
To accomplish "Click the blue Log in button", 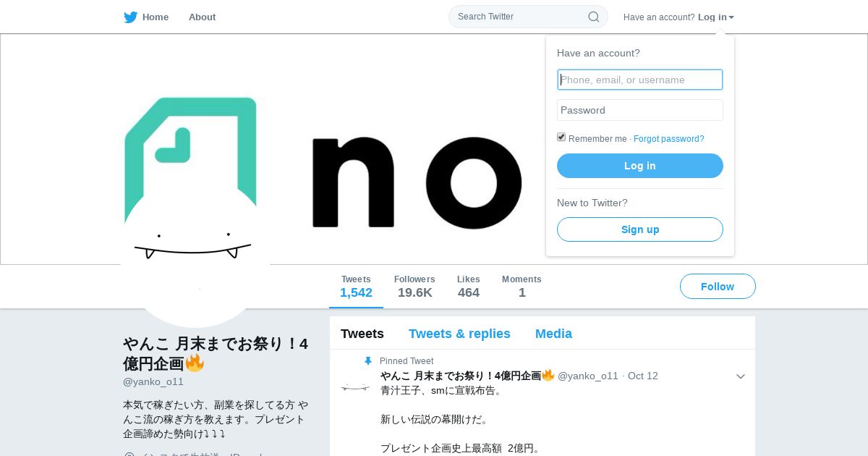I will (640, 166).
